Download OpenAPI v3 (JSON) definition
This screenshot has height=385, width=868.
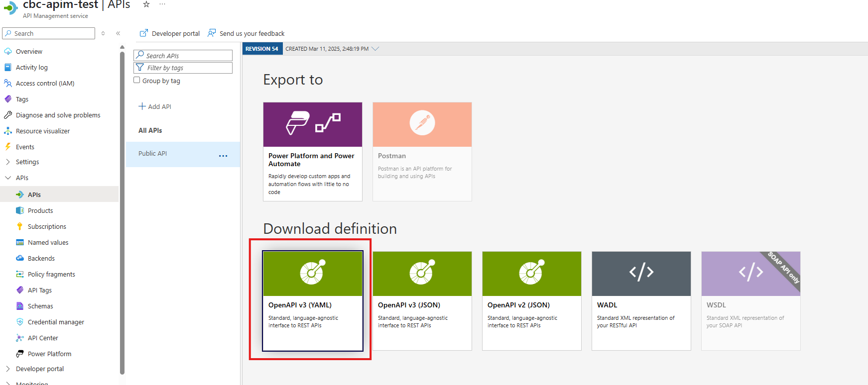(422, 300)
